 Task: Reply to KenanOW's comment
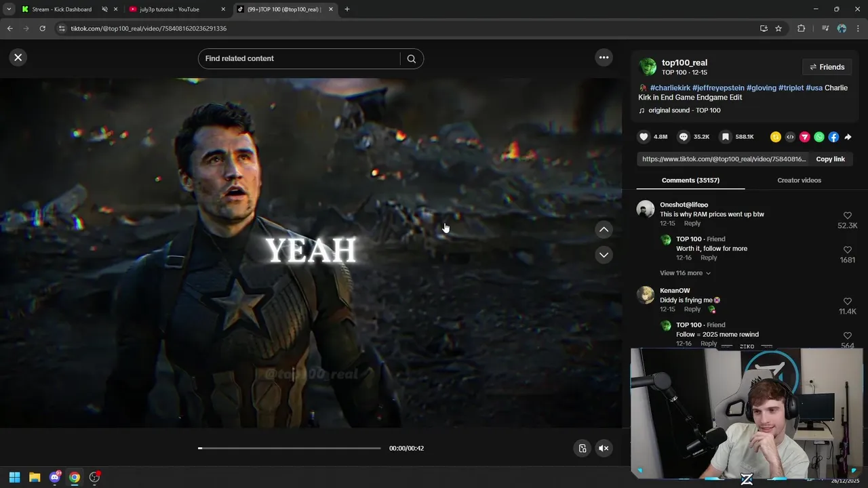(692, 310)
